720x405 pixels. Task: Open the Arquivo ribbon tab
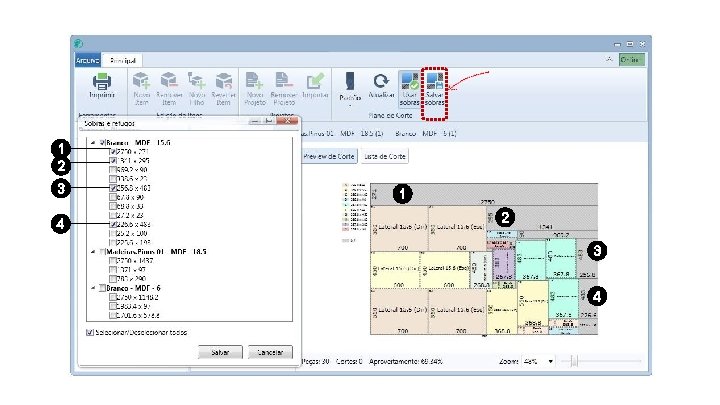click(x=87, y=60)
